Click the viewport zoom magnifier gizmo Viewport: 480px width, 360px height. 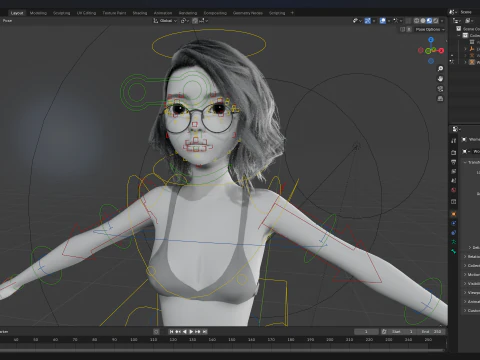tap(440, 69)
